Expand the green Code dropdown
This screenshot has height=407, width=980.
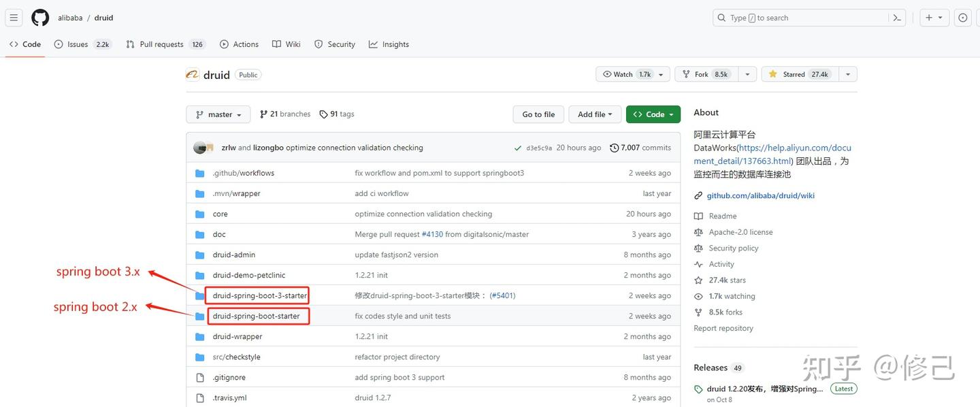click(653, 114)
